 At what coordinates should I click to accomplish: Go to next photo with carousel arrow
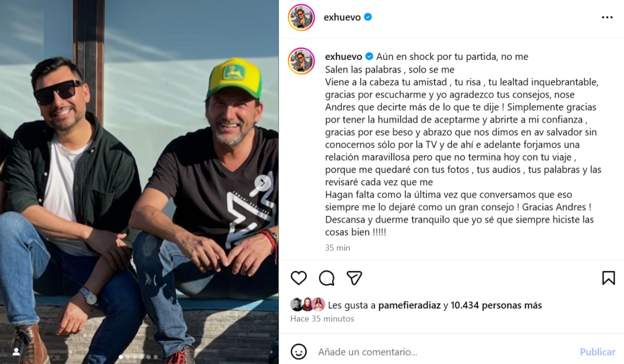point(263,183)
